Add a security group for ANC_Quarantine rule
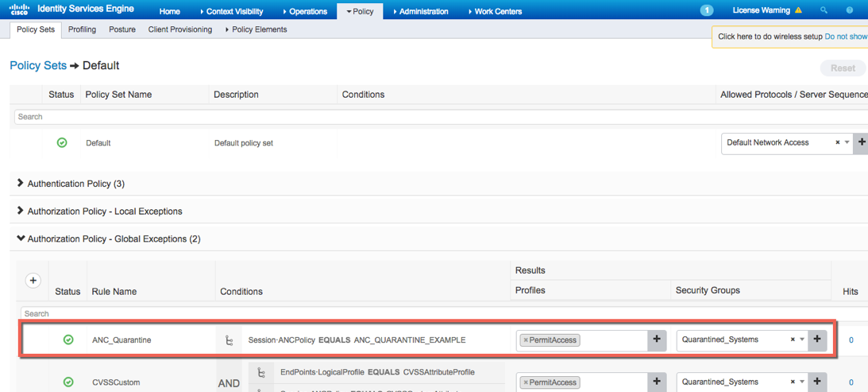This screenshot has height=392, width=868. pos(817,340)
